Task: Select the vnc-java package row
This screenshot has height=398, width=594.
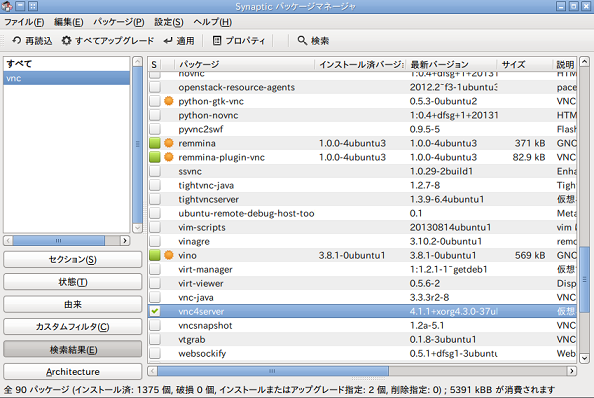Action: (x=362, y=297)
